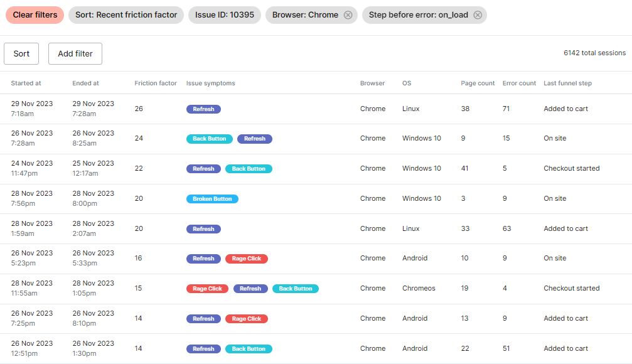
Task: Click Back Button tag in 26 Nov 7:28am row
Action: (209, 139)
